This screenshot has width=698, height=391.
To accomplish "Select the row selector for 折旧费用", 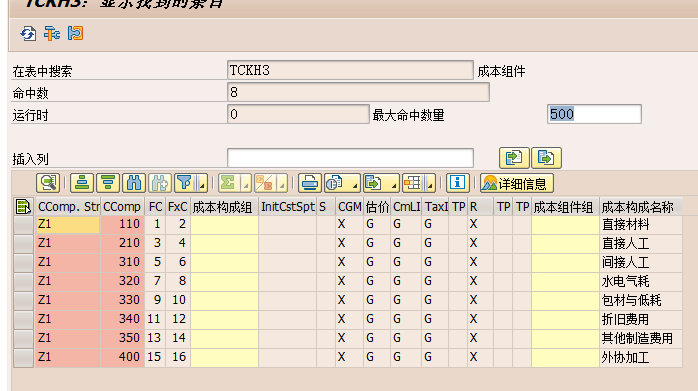I will coord(23,319).
